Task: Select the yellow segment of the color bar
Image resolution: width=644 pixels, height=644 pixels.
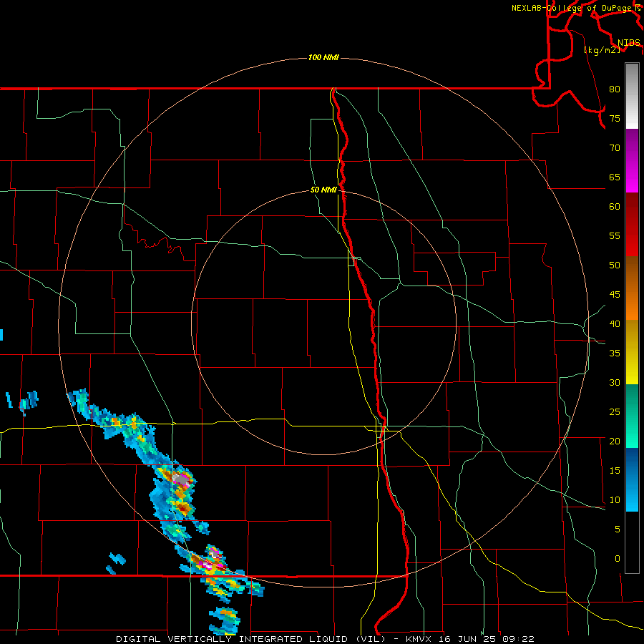Action: tap(632, 352)
